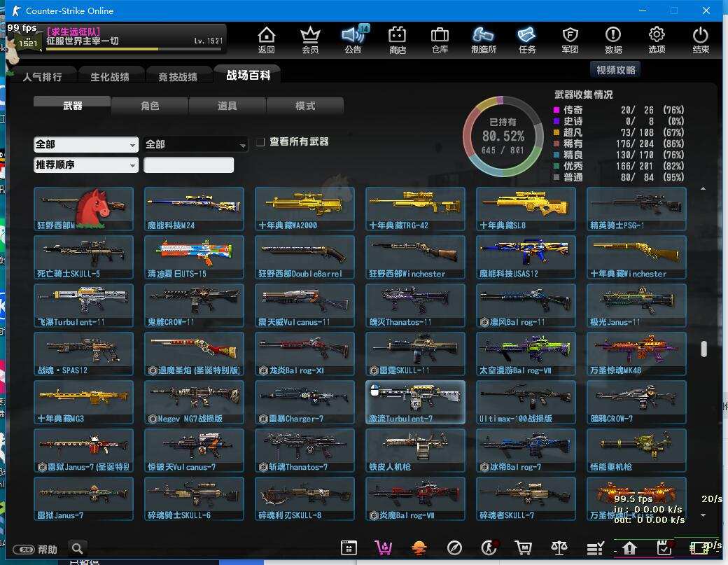The image size is (728, 565).
Task: Select the 道具 sub-tab
Action: coord(227,106)
